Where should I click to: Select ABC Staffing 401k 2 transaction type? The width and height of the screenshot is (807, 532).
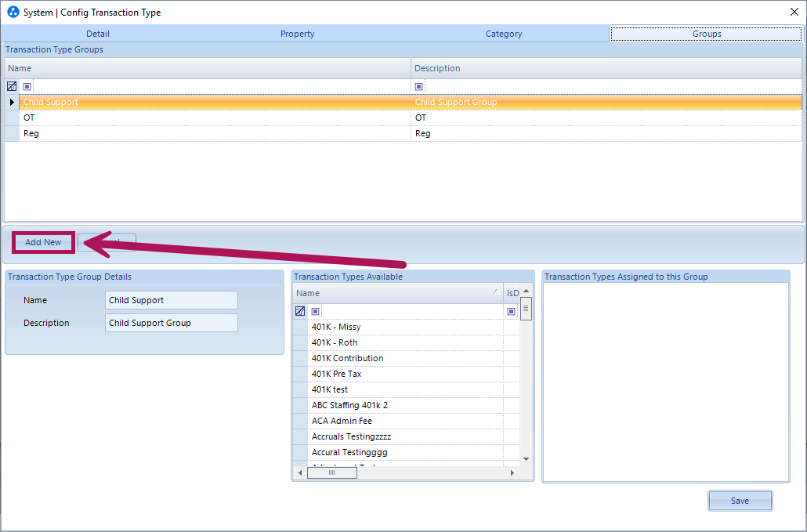[406, 405]
